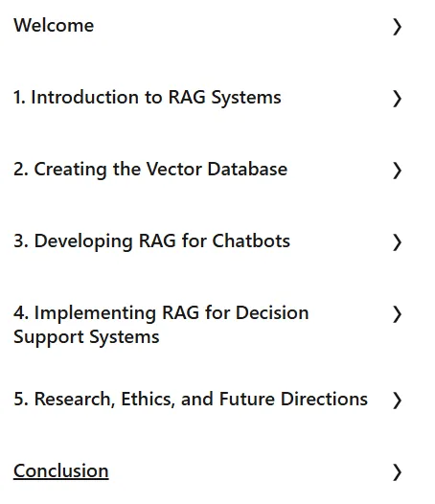The image size is (435, 504).
Task: Open chapter 3 Developing RAG for Chatbots
Action: click(x=151, y=241)
